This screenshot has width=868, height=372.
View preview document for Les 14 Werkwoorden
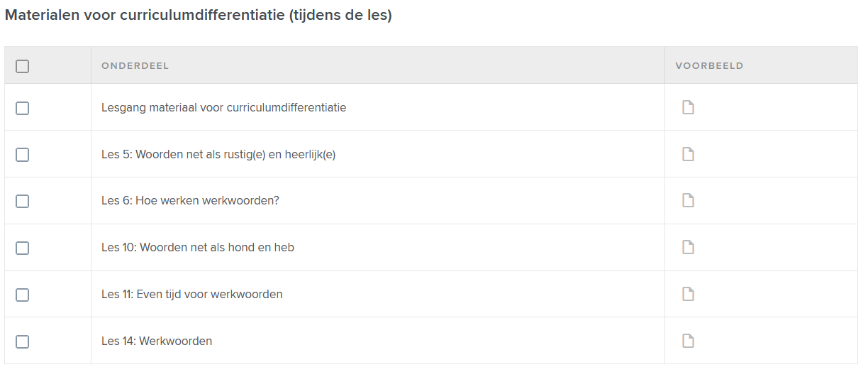[688, 341]
